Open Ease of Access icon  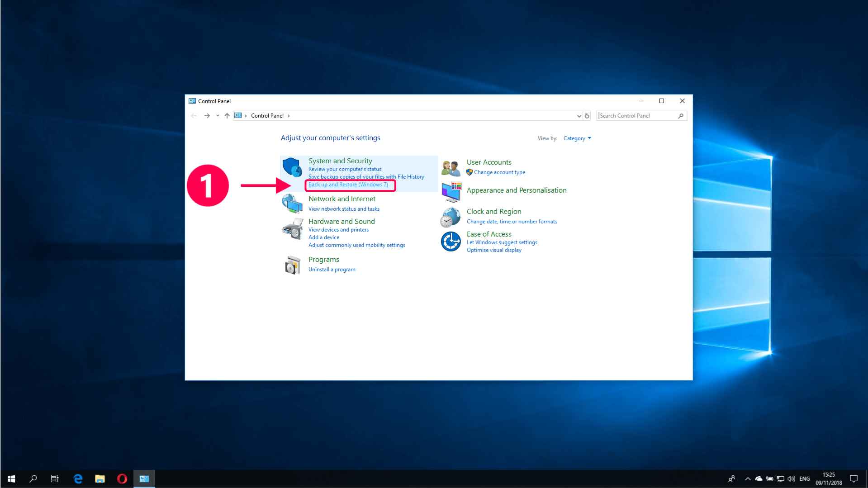tap(451, 241)
